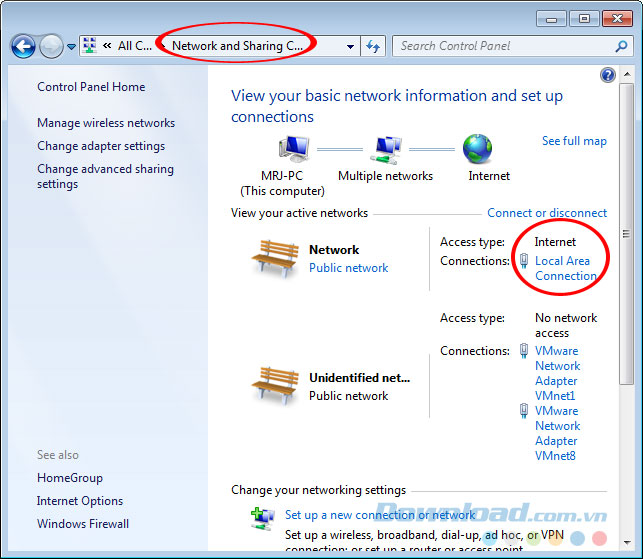This screenshot has height=559, width=643.
Task: Change Network's Public network location type
Action: 349,268
